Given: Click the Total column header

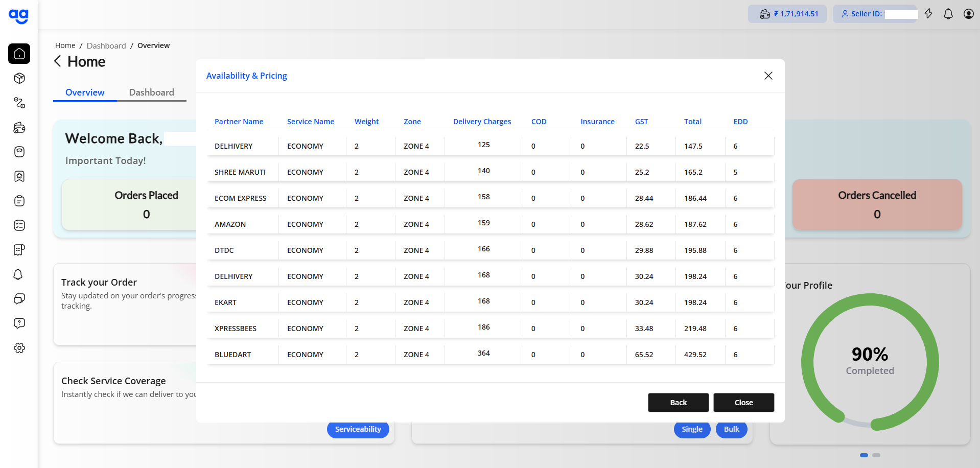Looking at the screenshot, I should (x=693, y=122).
